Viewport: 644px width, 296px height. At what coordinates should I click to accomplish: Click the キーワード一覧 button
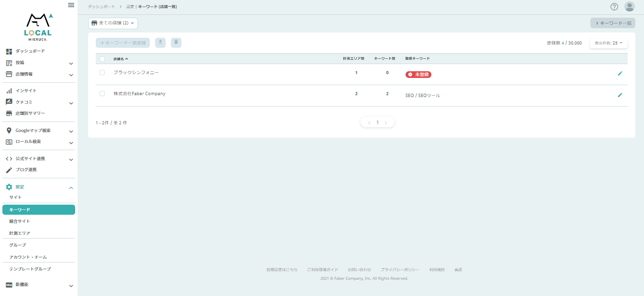[613, 23]
